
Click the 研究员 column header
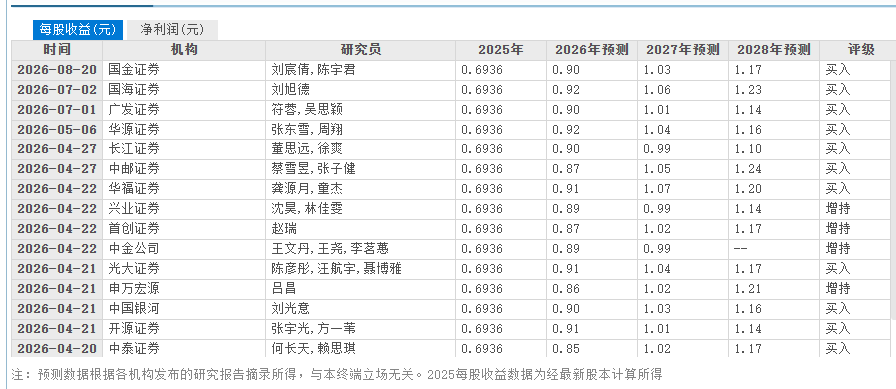tap(361, 50)
